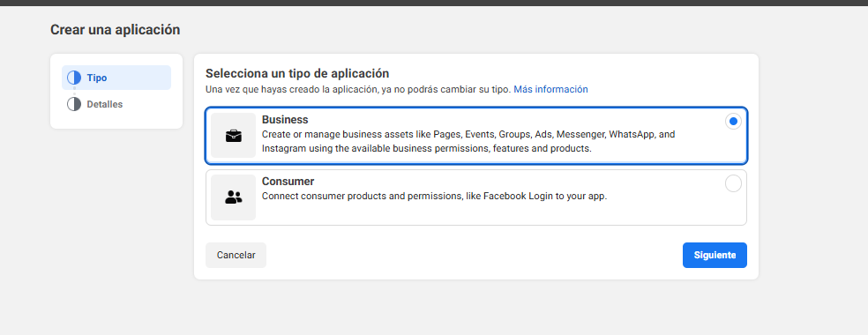Click the Business briefcase icon

[x=234, y=136]
